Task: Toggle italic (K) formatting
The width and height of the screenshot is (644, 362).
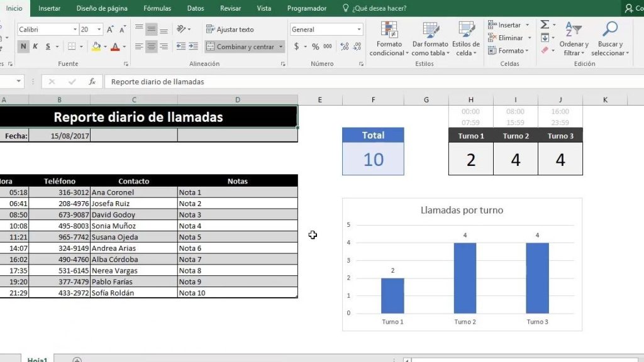Action: click(x=35, y=47)
